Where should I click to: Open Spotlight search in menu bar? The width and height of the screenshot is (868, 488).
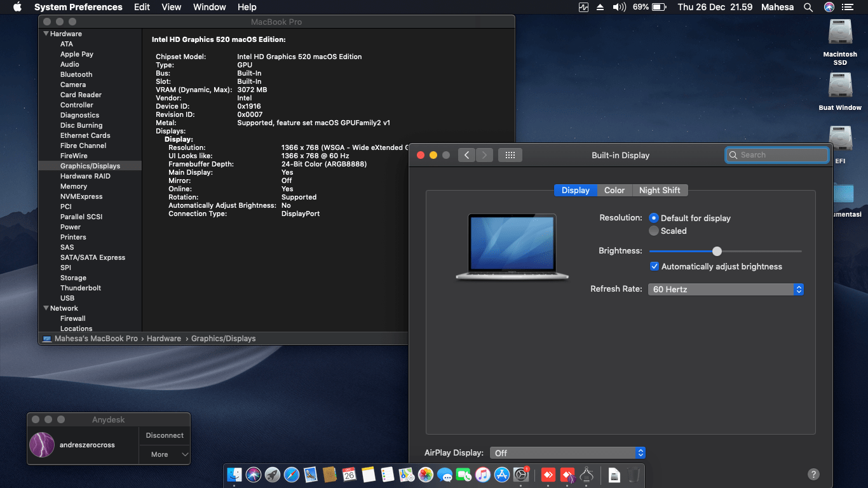pyautogui.click(x=808, y=7)
